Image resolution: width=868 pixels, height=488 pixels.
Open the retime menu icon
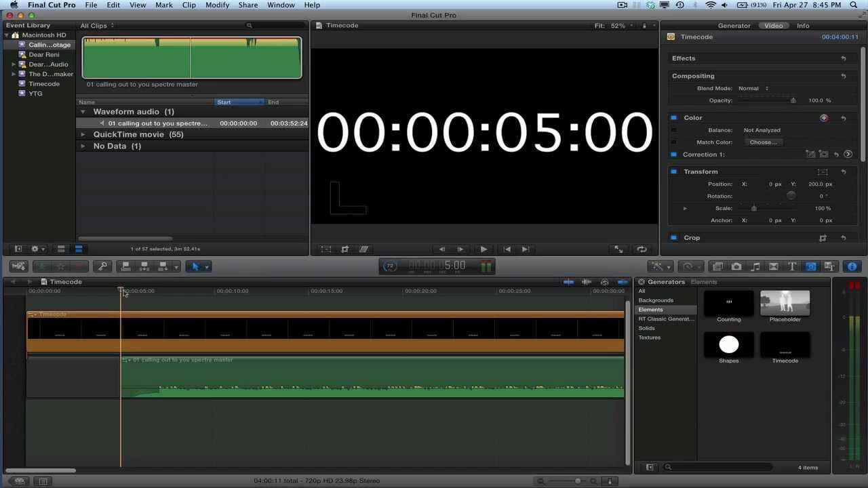pyautogui.click(x=691, y=267)
